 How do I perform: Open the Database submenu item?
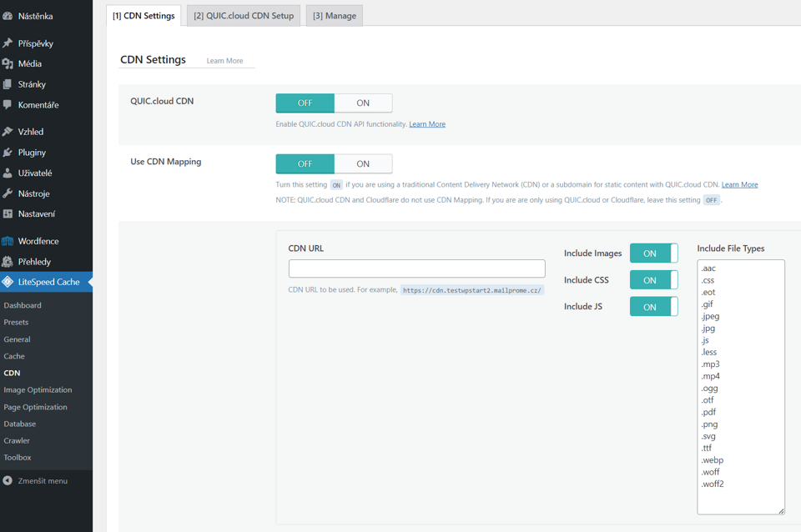click(x=20, y=424)
